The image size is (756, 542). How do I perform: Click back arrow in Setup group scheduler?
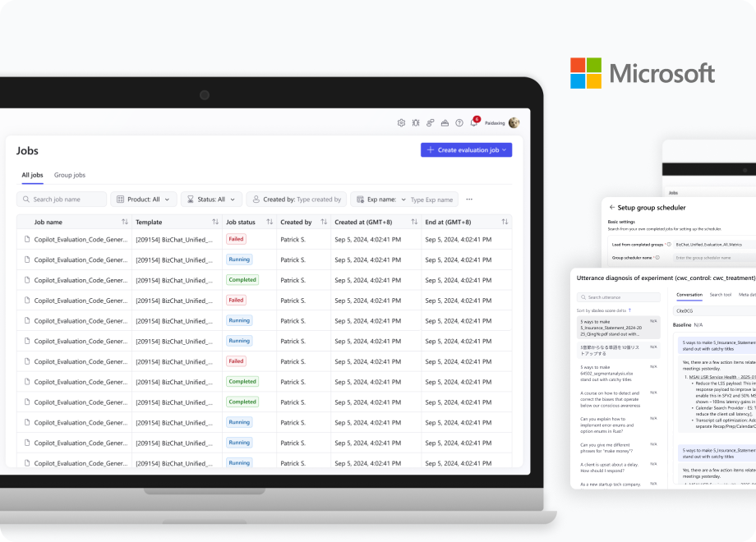[611, 208]
